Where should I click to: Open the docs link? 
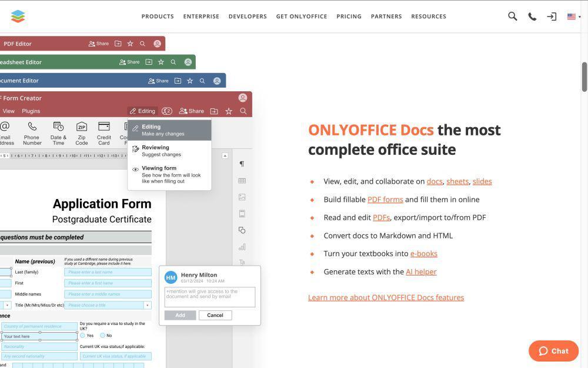coord(435,181)
